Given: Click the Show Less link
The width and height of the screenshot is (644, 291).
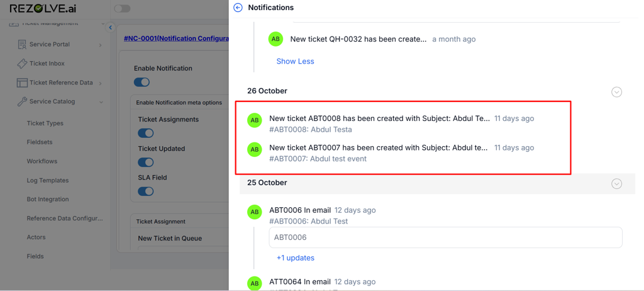Looking at the screenshot, I should click(x=295, y=61).
